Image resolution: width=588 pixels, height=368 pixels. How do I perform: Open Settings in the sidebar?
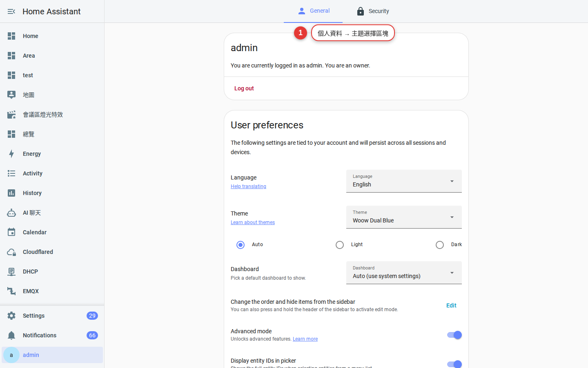pyautogui.click(x=52, y=316)
